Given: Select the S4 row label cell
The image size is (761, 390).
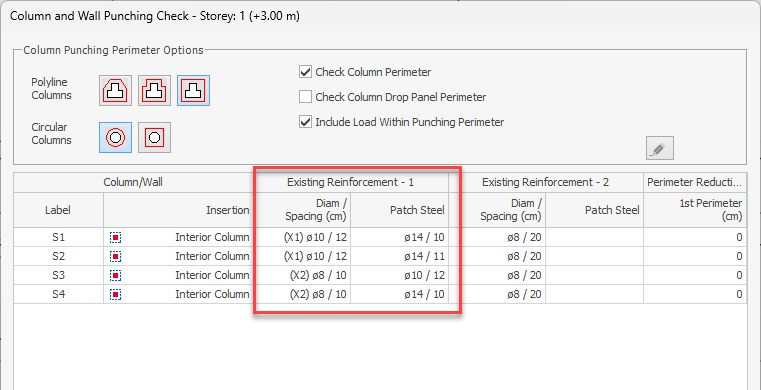Looking at the screenshot, I should (x=58, y=294).
